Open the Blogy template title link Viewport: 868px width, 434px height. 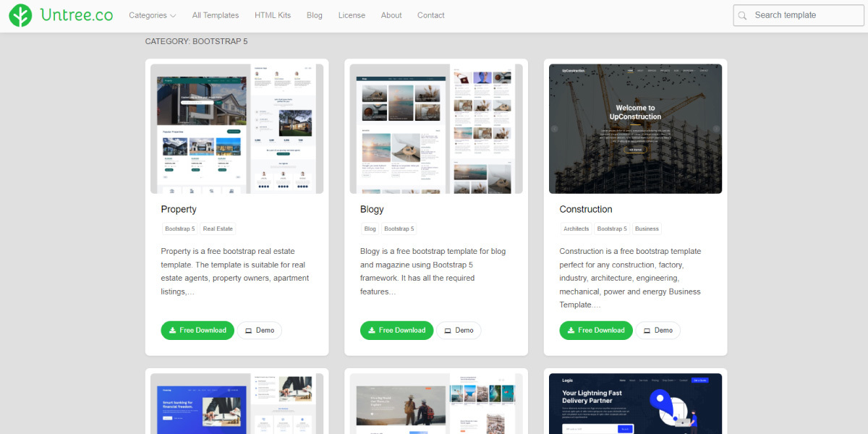[x=372, y=210]
